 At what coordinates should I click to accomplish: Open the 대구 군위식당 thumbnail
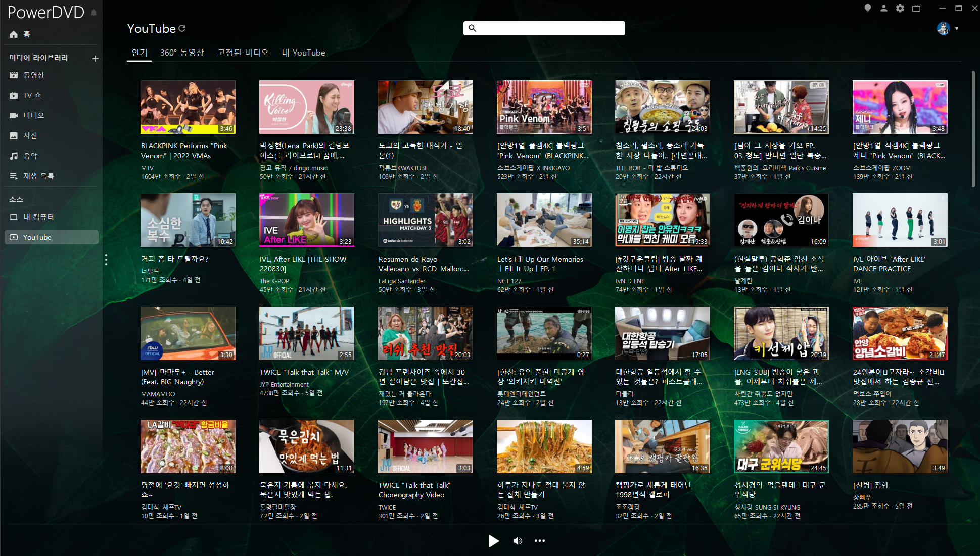(781, 446)
